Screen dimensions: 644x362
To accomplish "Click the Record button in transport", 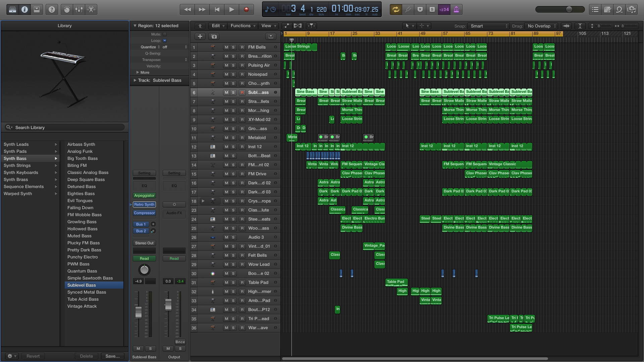I will (246, 9).
